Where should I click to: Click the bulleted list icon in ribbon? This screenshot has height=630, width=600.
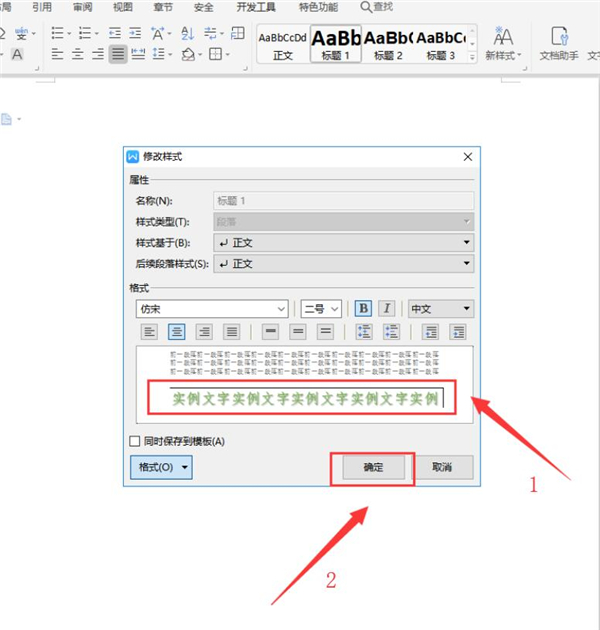[57, 33]
